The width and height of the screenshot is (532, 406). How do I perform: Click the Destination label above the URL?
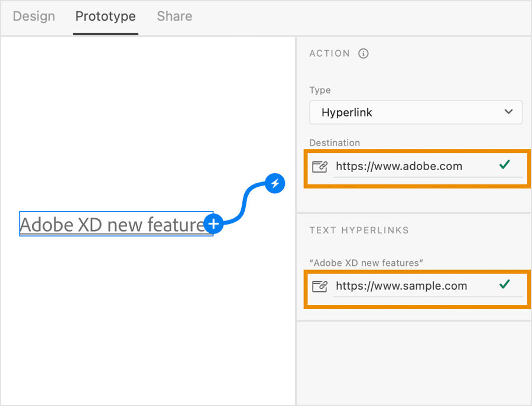(x=335, y=143)
